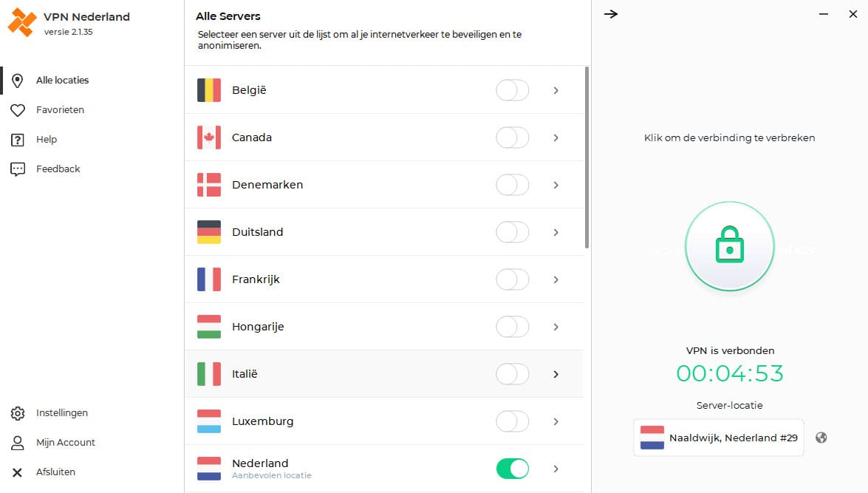Click the green padlock connection button
The height and width of the screenshot is (493, 868).
(729, 245)
